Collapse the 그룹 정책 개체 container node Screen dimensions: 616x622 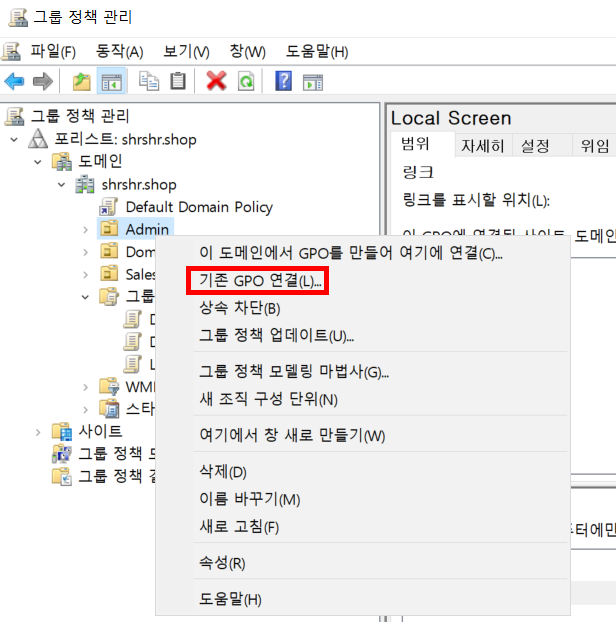pos(85,297)
